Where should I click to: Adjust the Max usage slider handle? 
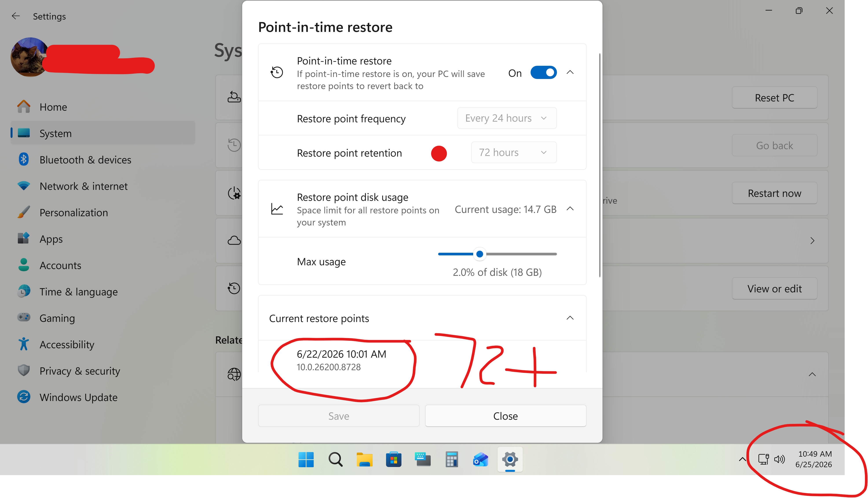480,254
